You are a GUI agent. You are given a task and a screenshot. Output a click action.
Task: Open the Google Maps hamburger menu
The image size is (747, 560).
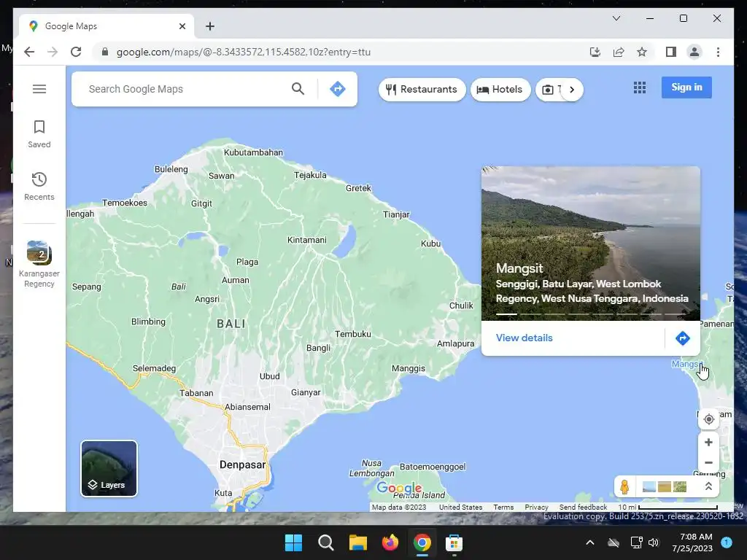(x=39, y=89)
